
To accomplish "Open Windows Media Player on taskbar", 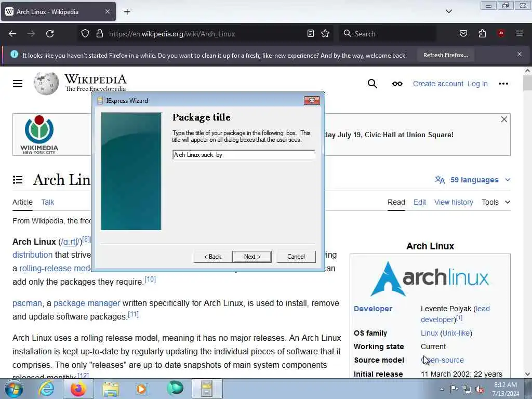I will [x=142, y=389].
